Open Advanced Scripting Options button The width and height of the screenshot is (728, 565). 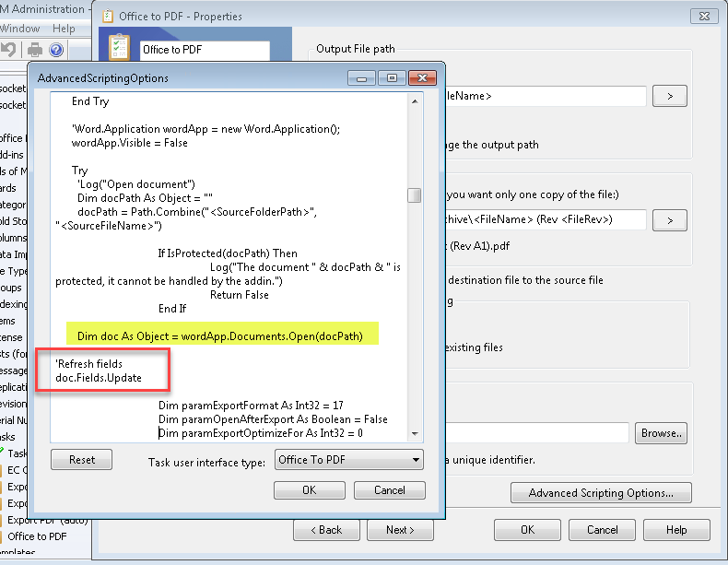(601, 492)
